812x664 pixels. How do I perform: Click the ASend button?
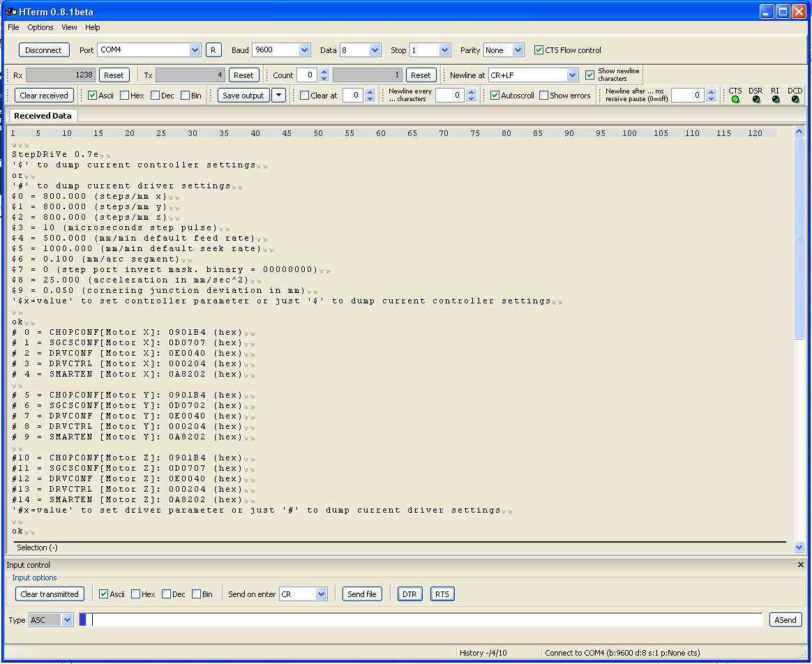(785, 620)
